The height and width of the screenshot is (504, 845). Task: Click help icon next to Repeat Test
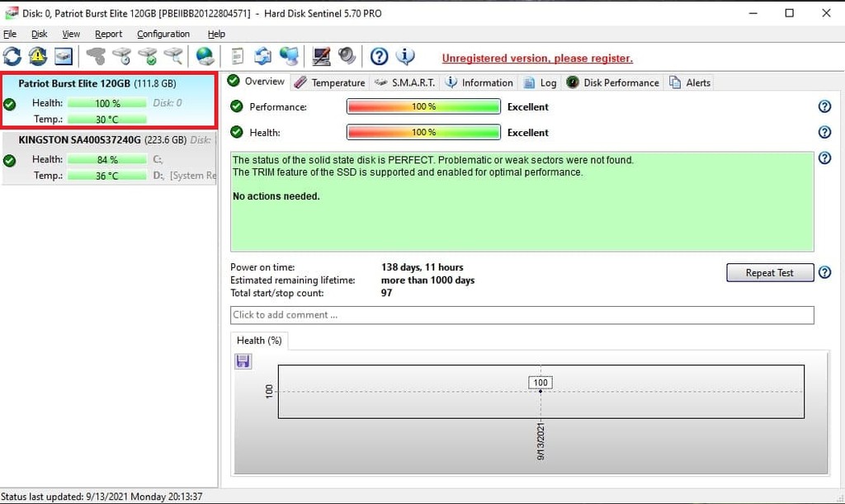[x=824, y=272]
